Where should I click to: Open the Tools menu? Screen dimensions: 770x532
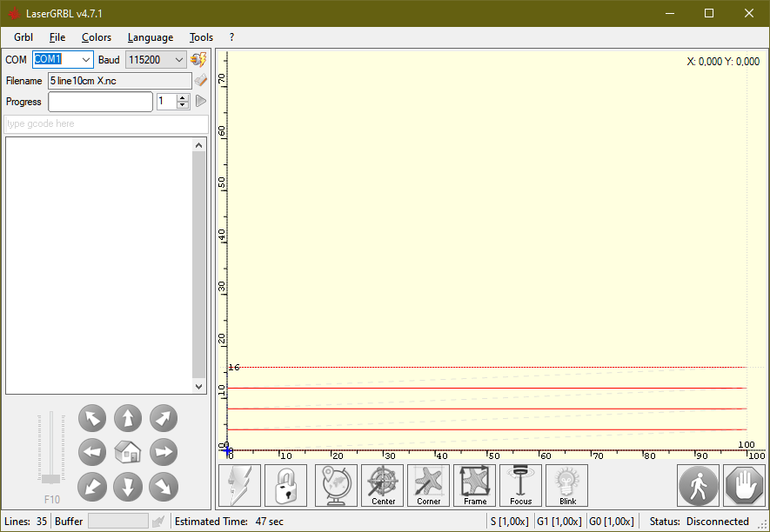pyautogui.click(x=201, y=37)
